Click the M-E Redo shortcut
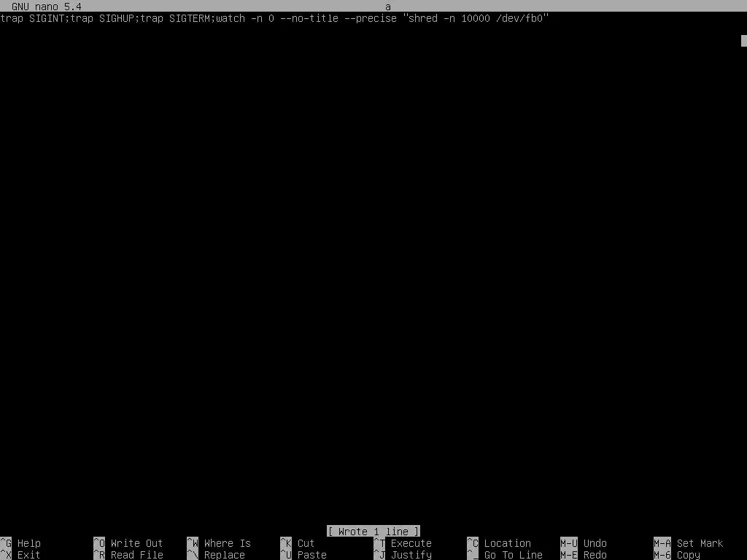This screenshot has width=747, height=560. (584, 555)
